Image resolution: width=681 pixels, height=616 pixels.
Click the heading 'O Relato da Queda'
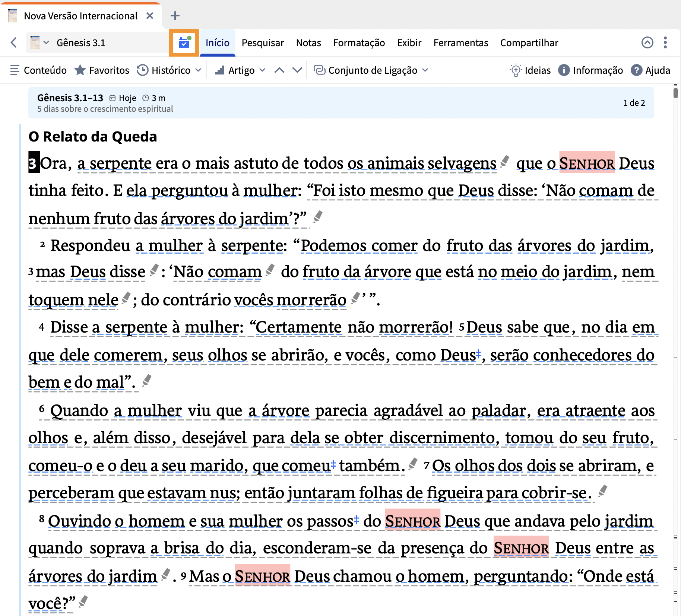(93, 137)
